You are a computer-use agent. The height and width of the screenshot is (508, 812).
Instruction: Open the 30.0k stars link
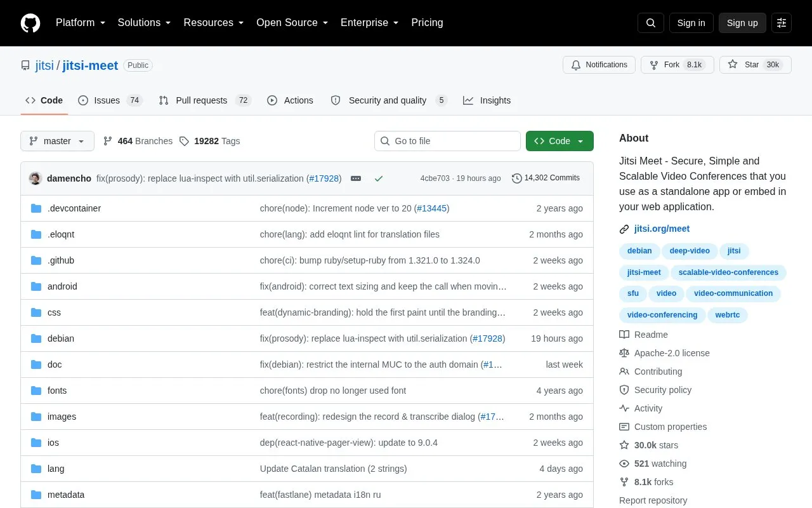click(x=648, y=445)
